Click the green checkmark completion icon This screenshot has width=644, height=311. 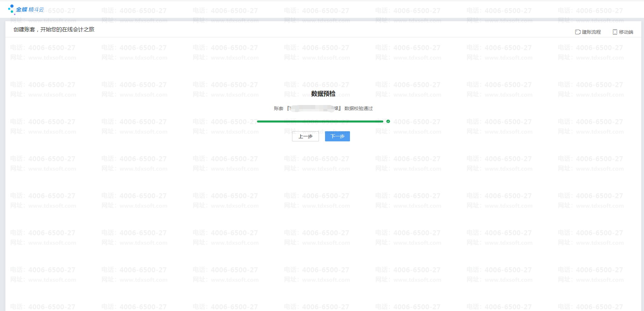click(x=388, y=122)
